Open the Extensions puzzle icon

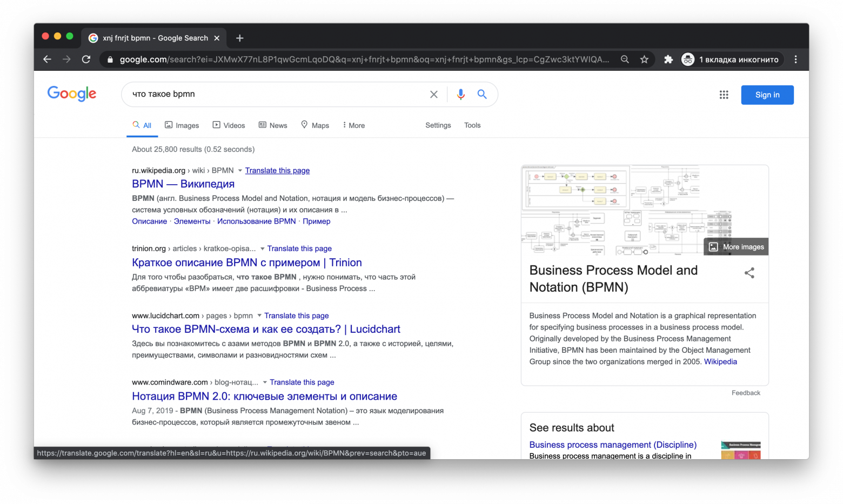[x=668, y=59]
